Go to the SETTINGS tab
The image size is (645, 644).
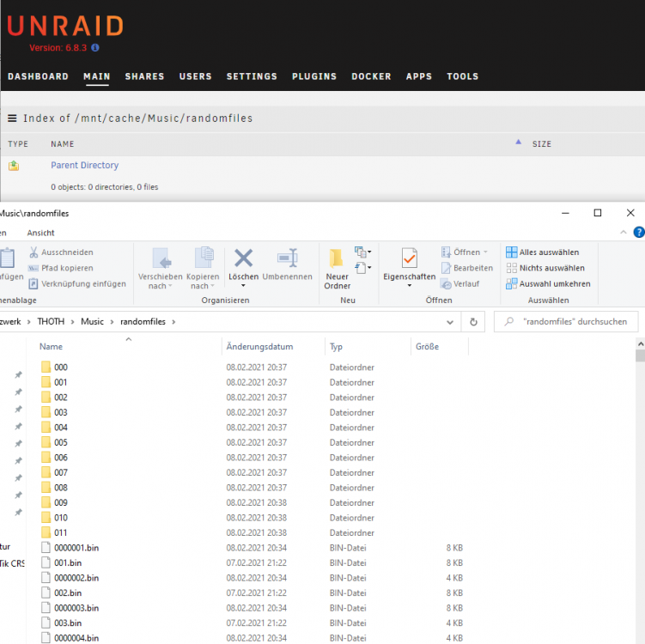252,76
